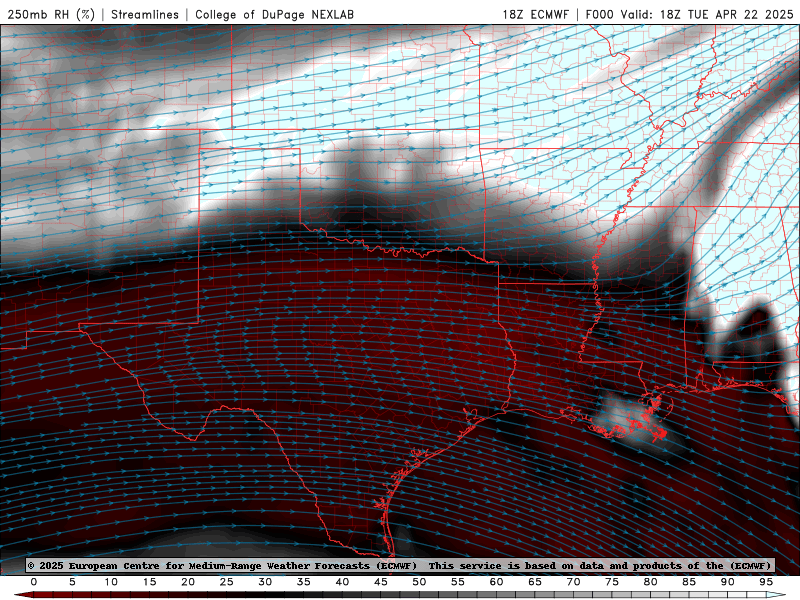800x600 pixels.
Task: Click the '250mb RH (%)' title text
Action: 51,14
